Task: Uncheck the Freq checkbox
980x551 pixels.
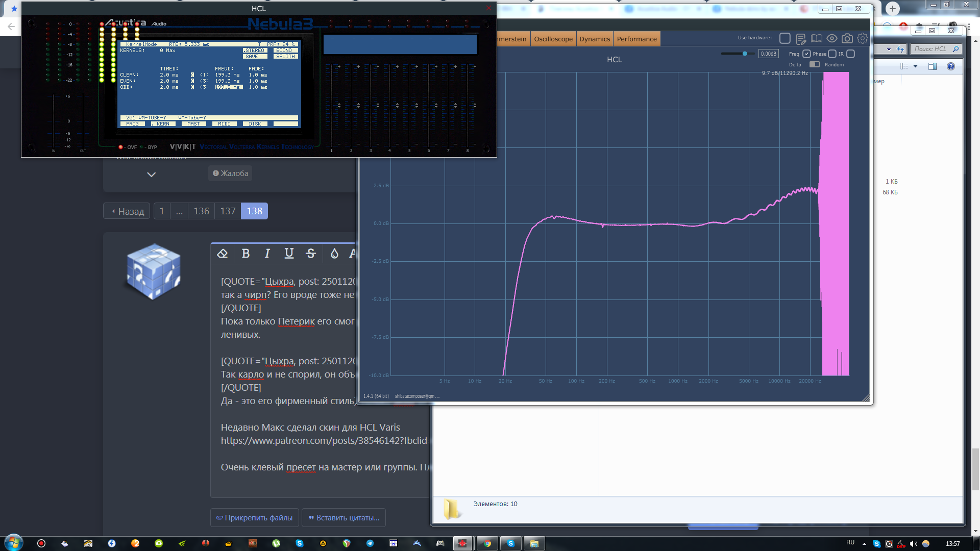Action: (x=806, y=54)
